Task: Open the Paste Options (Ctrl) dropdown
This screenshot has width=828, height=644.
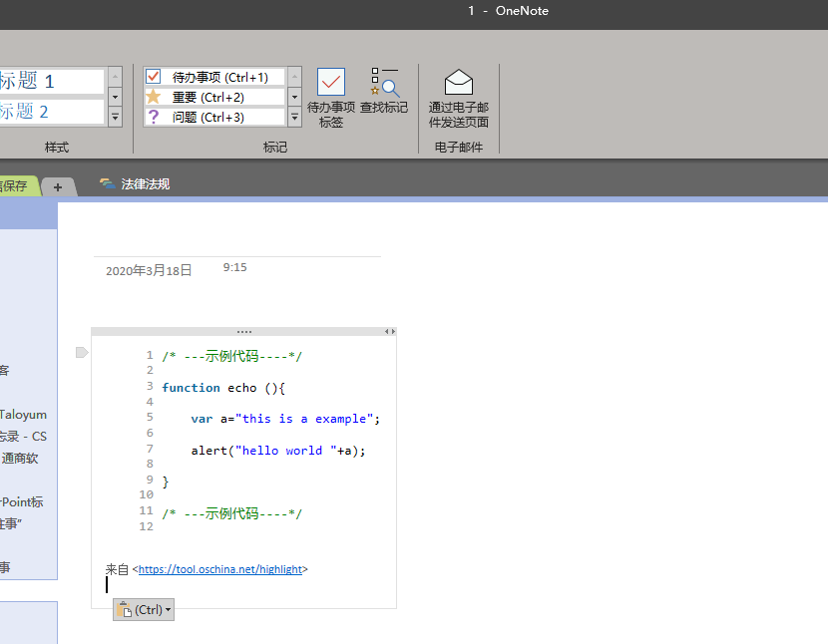Action: click(x=144, y=609)
